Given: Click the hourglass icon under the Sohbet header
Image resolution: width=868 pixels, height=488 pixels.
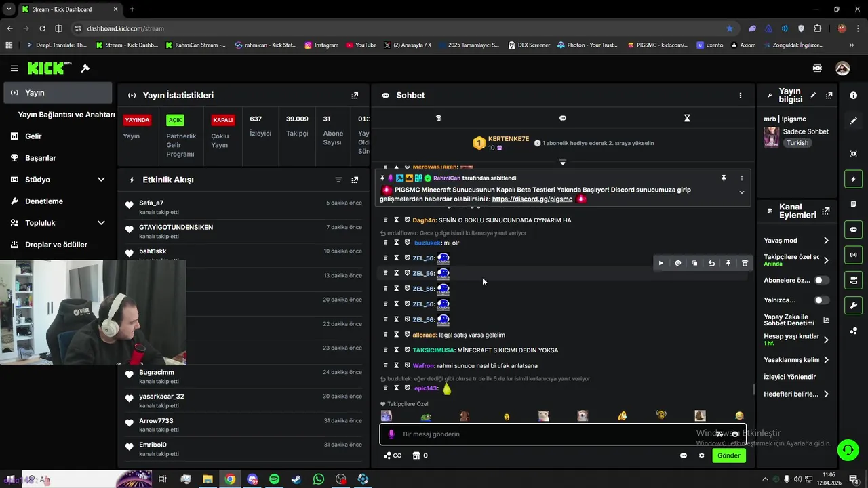Looking at the screenshot, I should coord(687,118).
